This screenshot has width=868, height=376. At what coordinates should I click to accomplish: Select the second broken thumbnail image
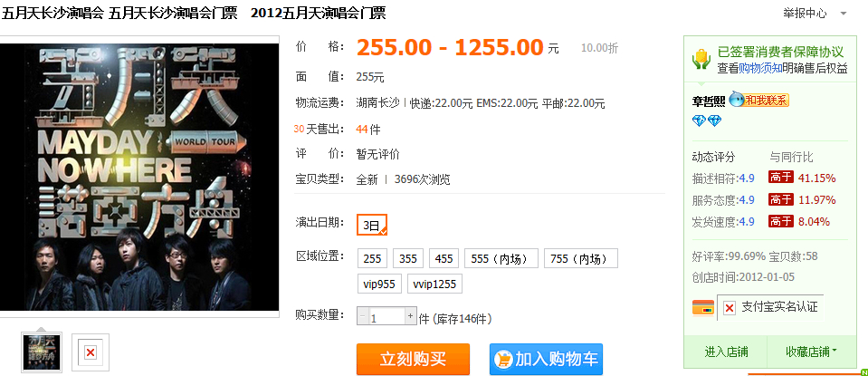pos(91,352)
